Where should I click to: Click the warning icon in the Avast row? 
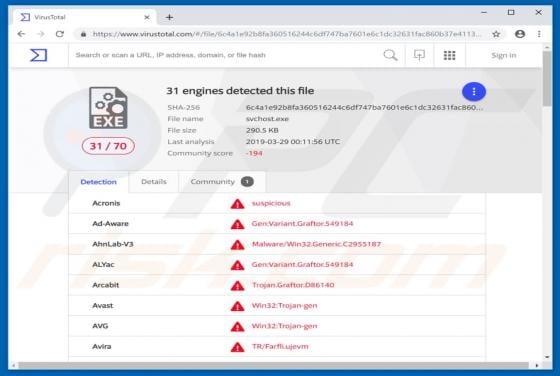coord(238,306)
